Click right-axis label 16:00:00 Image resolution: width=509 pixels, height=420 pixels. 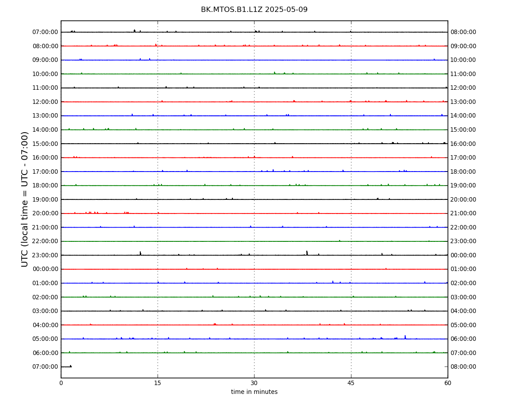tap(463, 144)
